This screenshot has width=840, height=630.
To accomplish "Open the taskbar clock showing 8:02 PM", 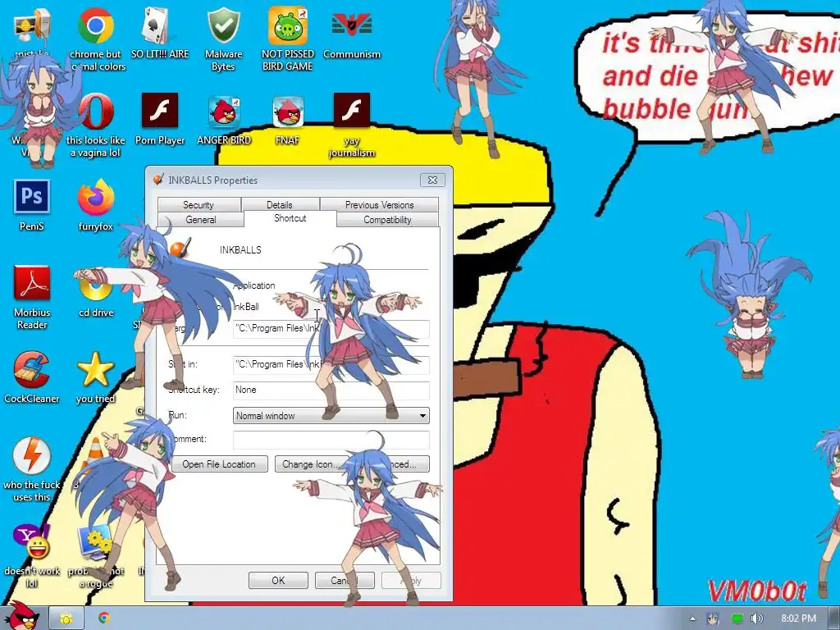I will pos(798,619).
